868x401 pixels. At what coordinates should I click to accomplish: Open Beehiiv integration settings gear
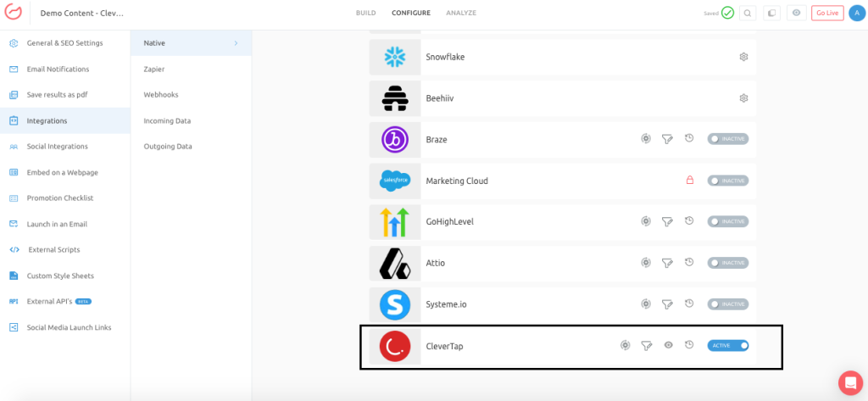point(743,98)
